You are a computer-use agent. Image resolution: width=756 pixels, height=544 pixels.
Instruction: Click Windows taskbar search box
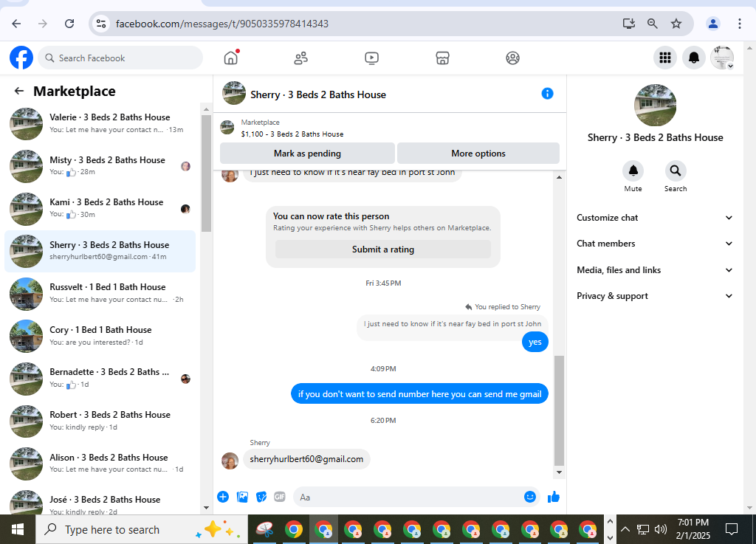coord(142,529)
